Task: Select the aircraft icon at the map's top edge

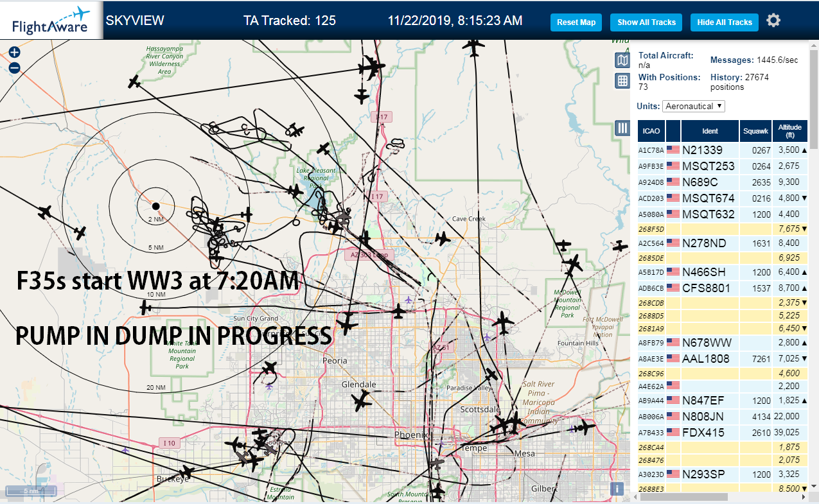Action: point(473,47)
